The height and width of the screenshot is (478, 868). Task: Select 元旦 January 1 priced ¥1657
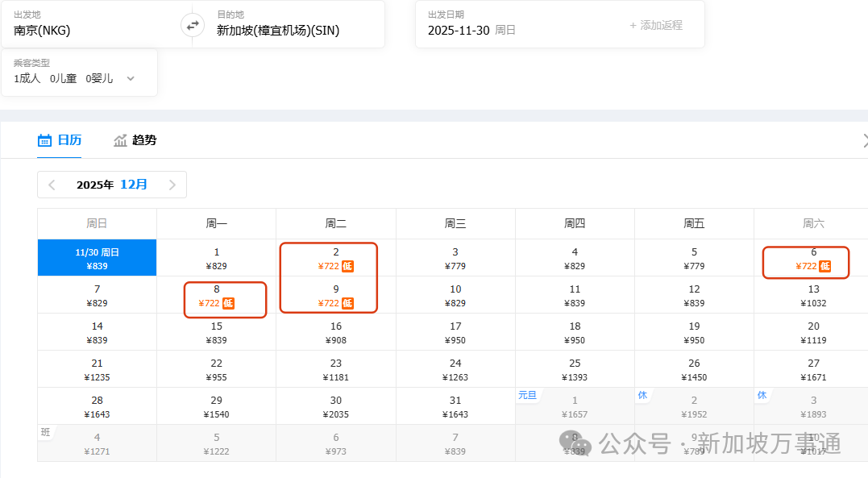tap(575, 406)
